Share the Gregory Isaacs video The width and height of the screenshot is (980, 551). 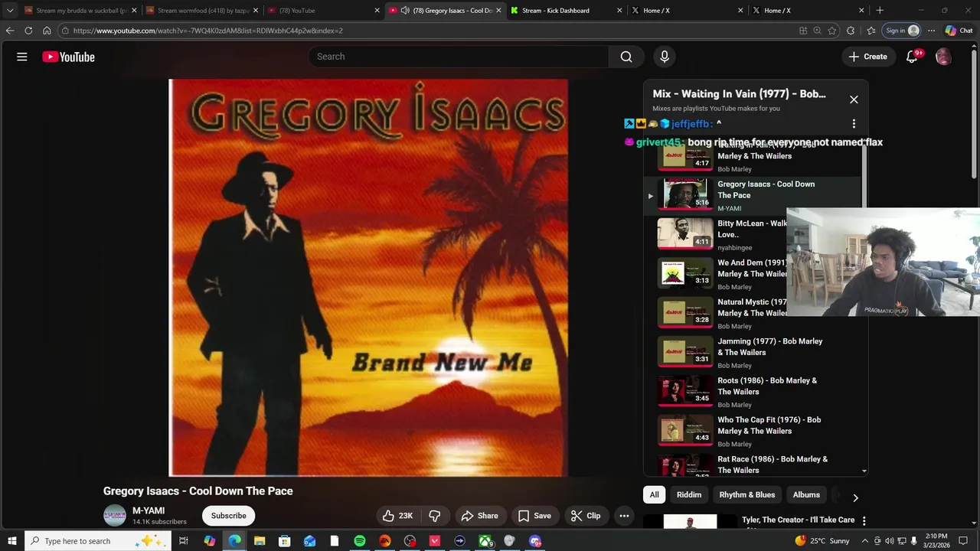[x=479, y=516]
